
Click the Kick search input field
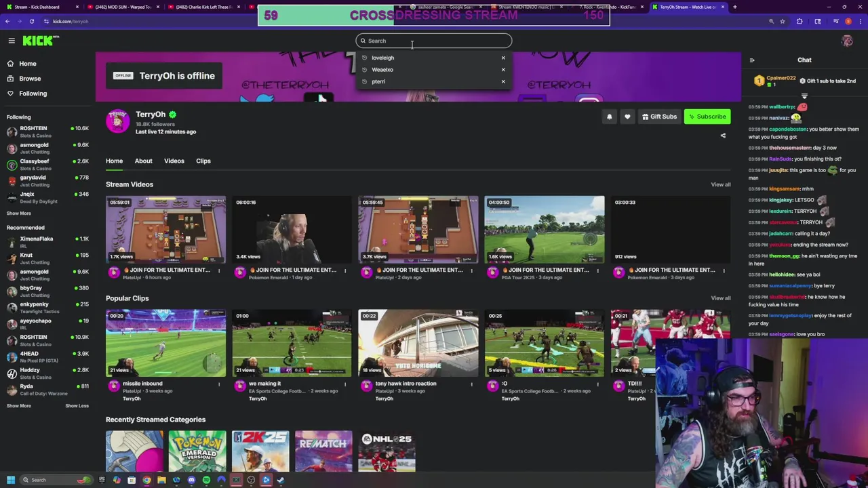pos(434,41)
